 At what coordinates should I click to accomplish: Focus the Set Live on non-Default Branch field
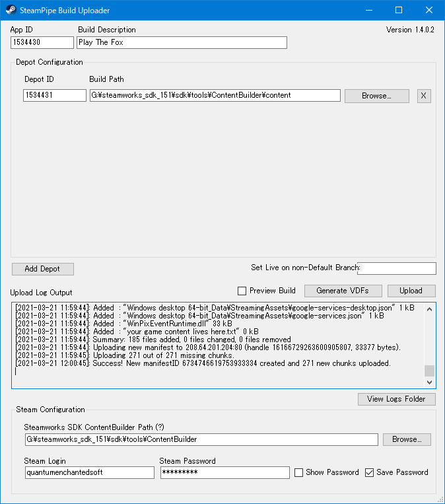click(397, 268)
